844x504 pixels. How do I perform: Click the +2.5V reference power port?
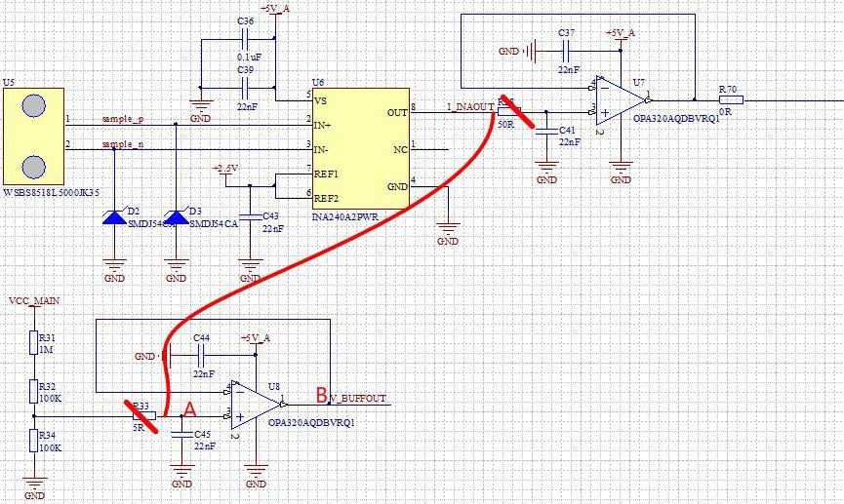coord(225,169)
